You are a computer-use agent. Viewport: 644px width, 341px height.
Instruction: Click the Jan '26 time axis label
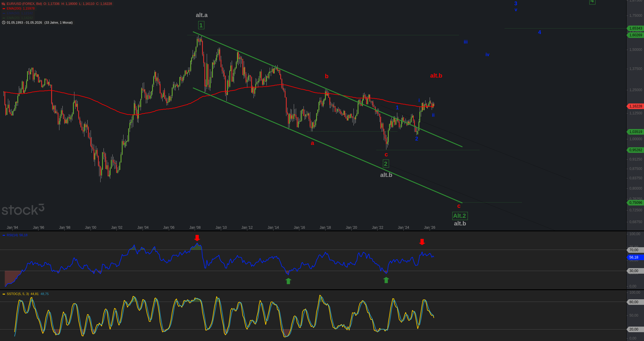pyautogui.click(x=430, y=228)
